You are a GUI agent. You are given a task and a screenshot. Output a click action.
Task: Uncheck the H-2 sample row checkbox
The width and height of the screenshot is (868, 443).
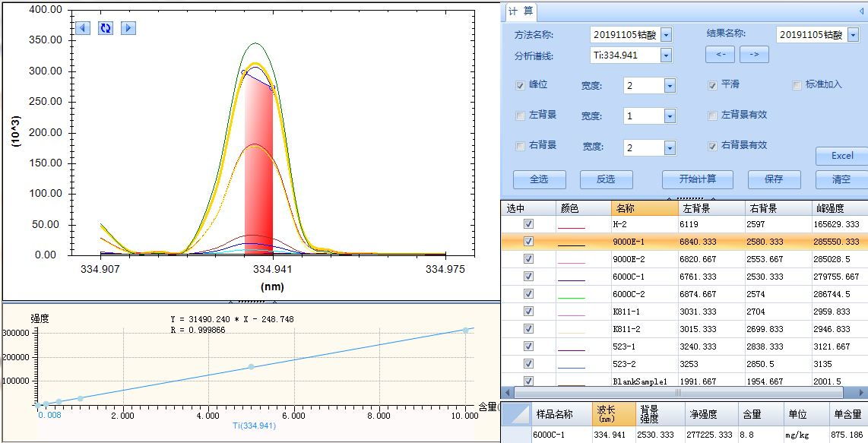point(528,224)
